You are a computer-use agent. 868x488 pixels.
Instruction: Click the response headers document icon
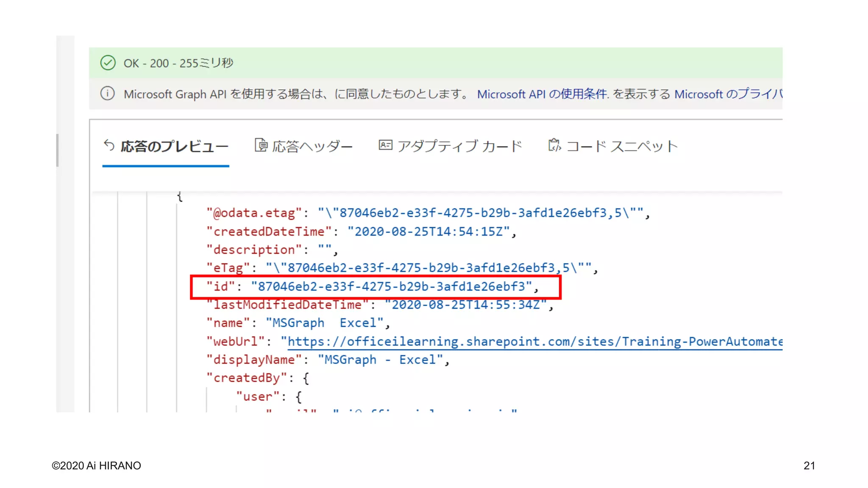pyautogui.click(x=261, y=145)
